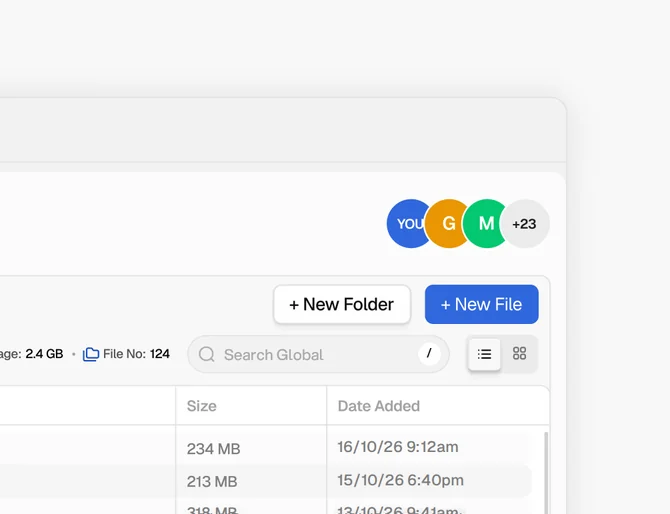Click the blue New File button
This screenshot has width=670, height=514.
coord(482,304)
